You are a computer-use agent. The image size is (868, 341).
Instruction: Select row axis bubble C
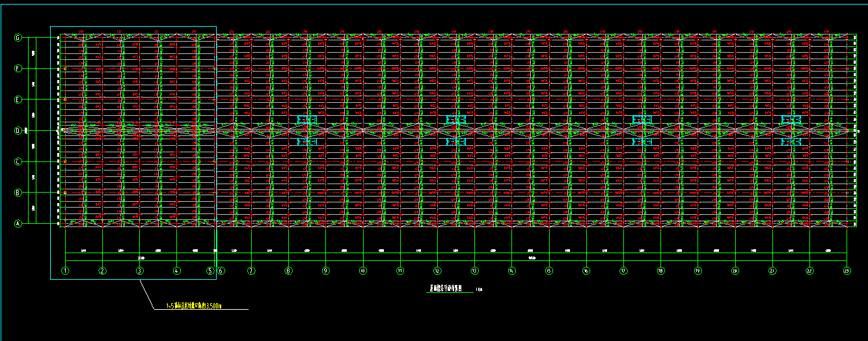coord(18,161)
